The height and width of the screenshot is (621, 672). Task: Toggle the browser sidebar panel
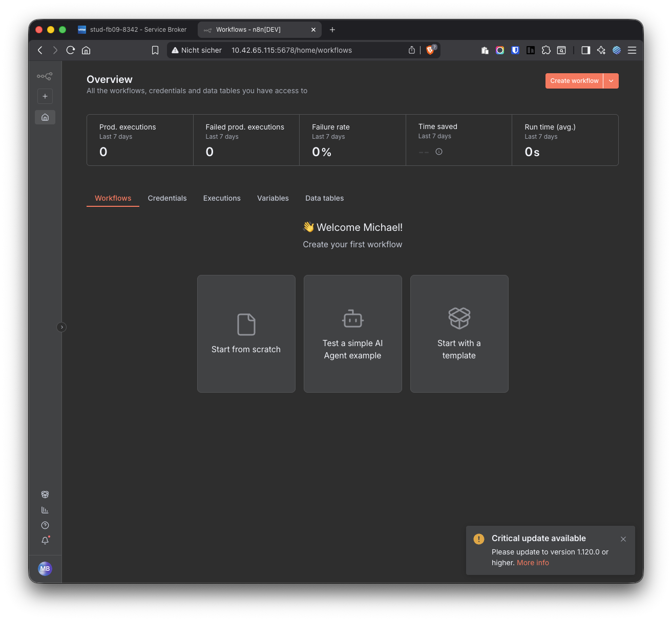tap(586, 50)
